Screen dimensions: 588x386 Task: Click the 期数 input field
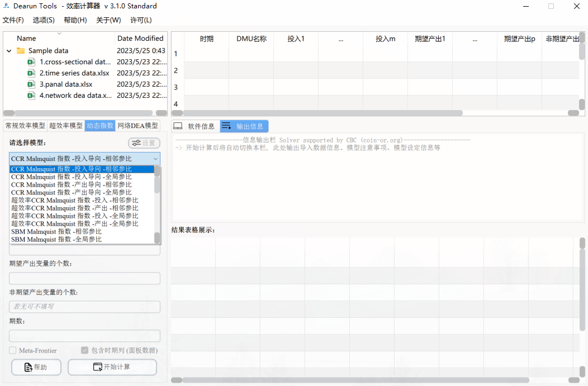tap(84, 335)
